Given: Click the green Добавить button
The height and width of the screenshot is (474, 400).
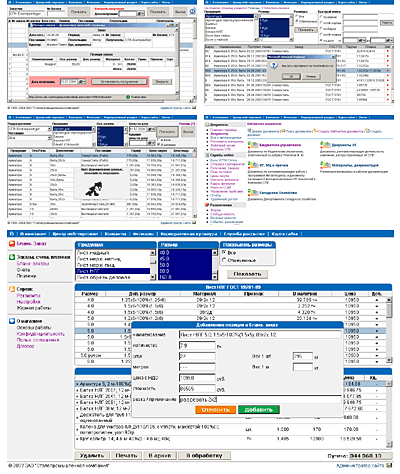Looking at the screenshot, I should (259, 409).
